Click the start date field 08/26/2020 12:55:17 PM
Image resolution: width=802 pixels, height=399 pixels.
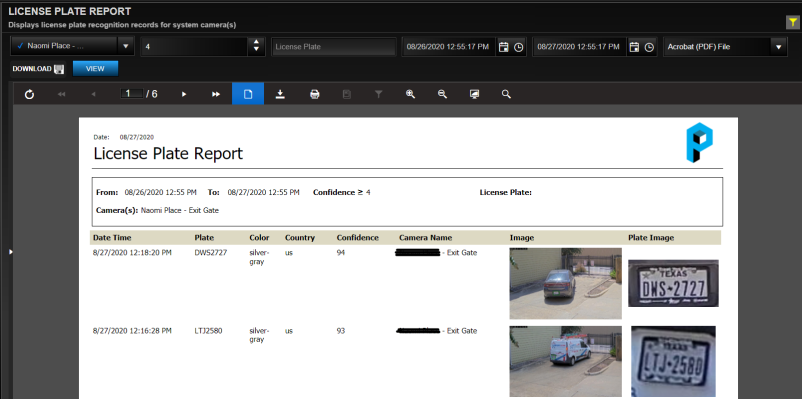448,47
